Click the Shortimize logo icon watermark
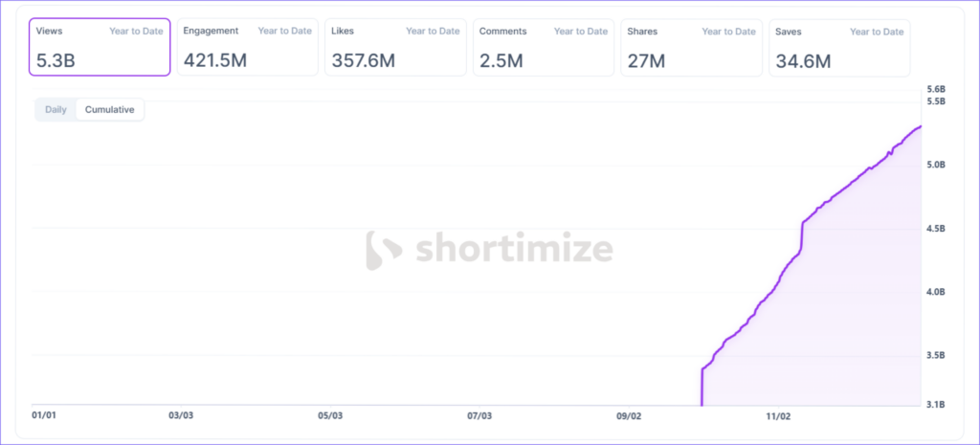 (x=384, y=249)
